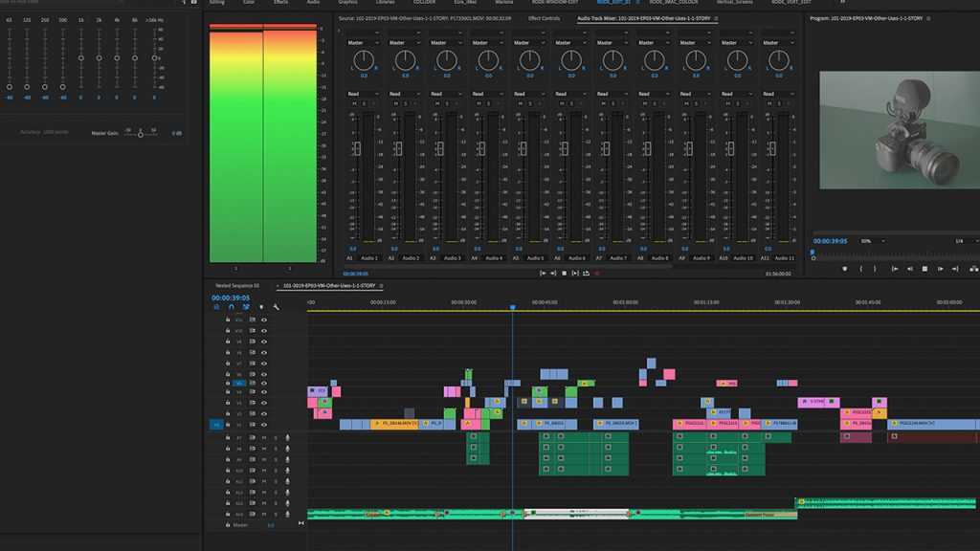Viewport: 980px width, 551px height.
Task: Open the Audio 1 Master output dropdown
Action: click(x=361, y=43)
